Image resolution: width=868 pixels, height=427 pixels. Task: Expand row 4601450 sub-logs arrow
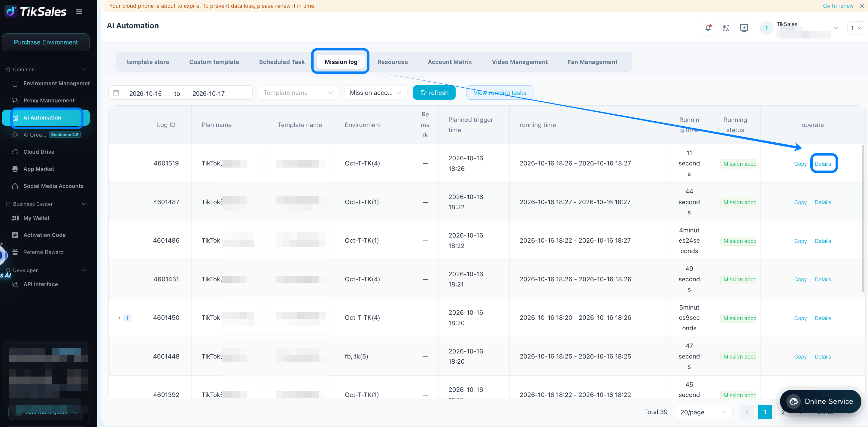tap(120, 318)
